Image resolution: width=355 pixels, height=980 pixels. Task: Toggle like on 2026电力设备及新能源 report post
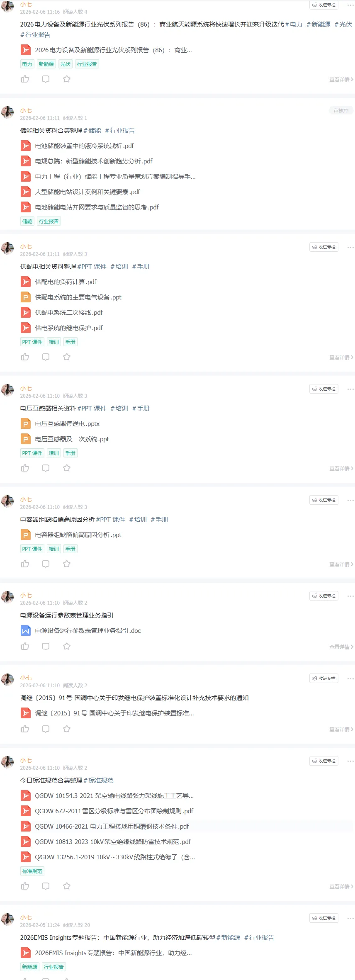tap(25, 79)
